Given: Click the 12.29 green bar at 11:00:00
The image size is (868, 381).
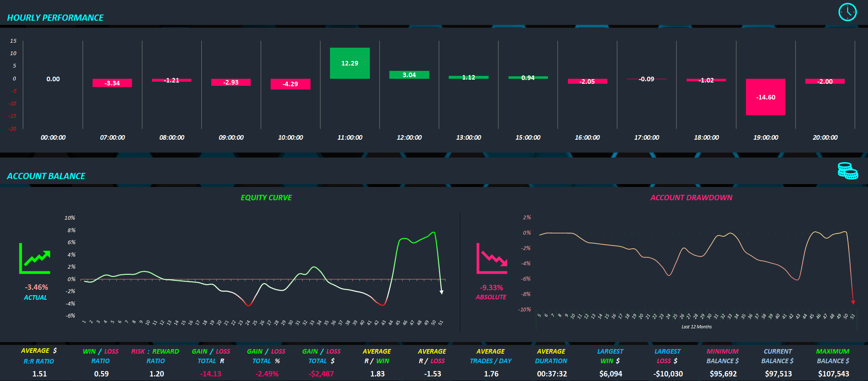Looking at the screenshot, I should click(x=350, y=63).
